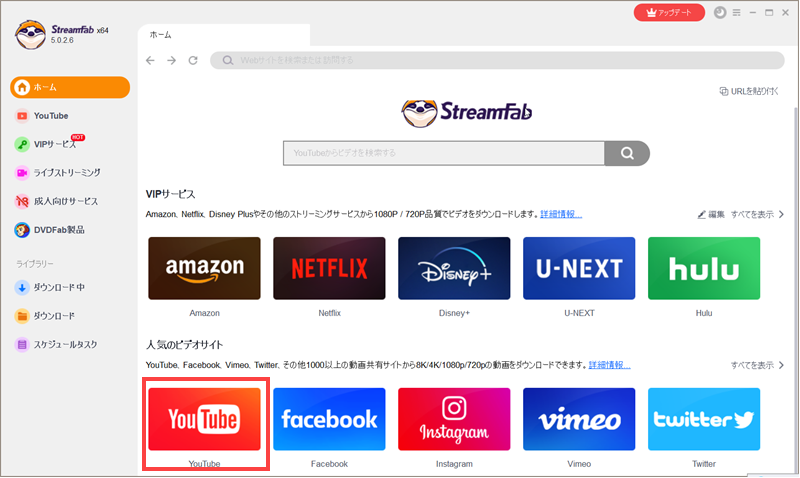Open the Amazon service tile
The image size is (800, 478).
coord(204,268)
